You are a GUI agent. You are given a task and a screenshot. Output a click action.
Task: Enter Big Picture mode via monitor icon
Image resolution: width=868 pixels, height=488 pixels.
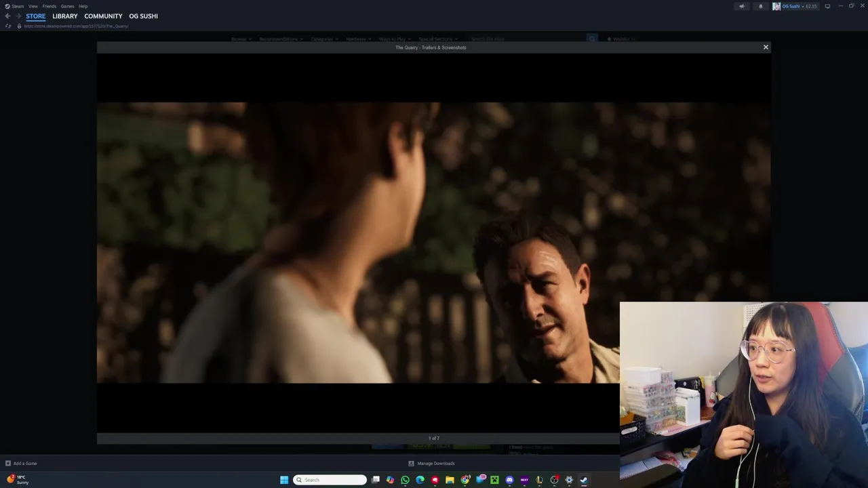click(x=827, y=6)
